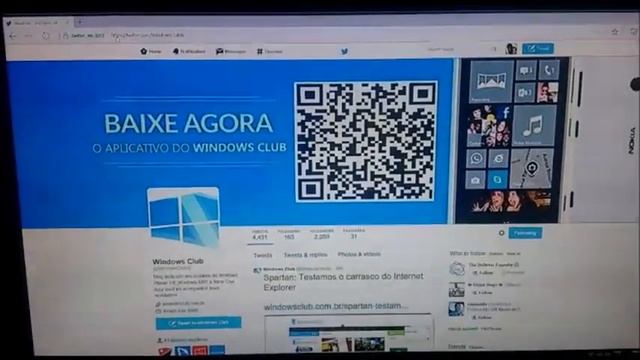The image size is (640, 360).
Task: Click the Spartan tweet headline text
Action: point(344,282)
